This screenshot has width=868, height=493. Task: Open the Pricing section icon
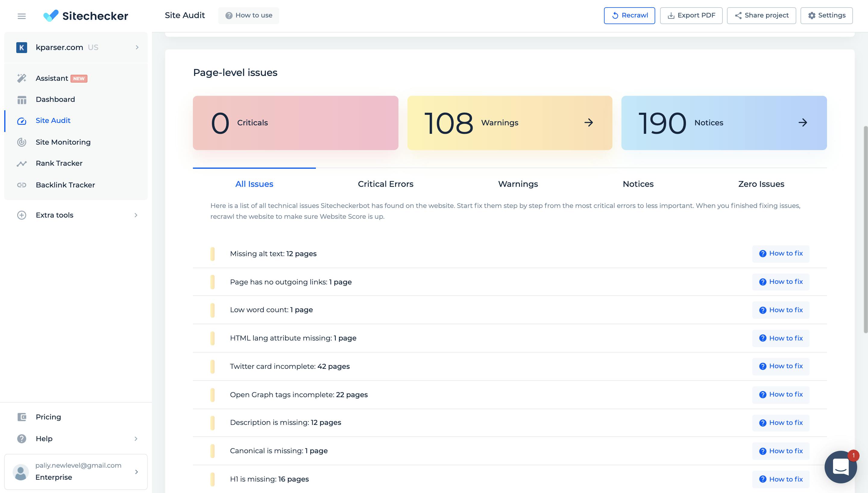click(x=21, y=417)
